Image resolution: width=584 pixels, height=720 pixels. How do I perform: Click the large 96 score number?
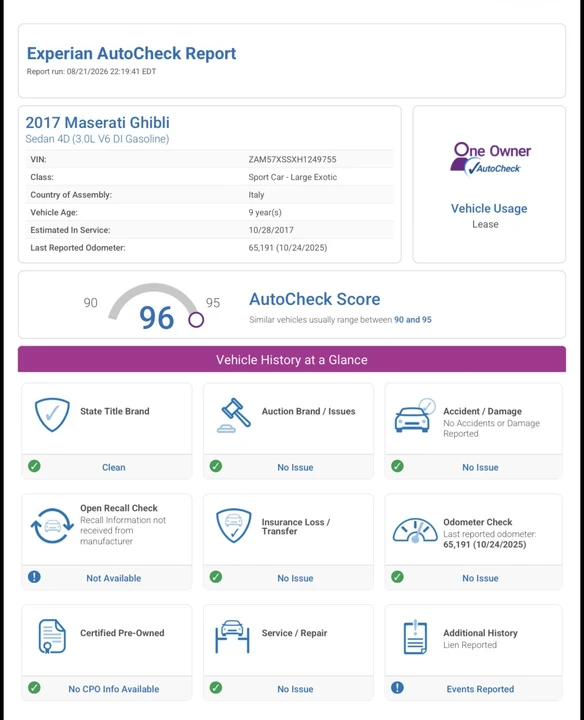coord(157,318)
